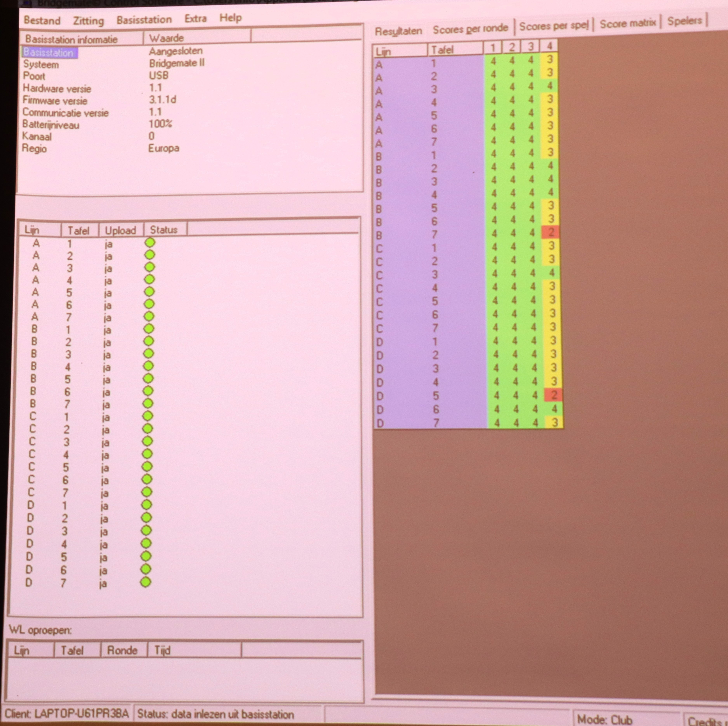Click green status circle for table C 7
This screenshot has width=728, height=726.
click(147, 491)
